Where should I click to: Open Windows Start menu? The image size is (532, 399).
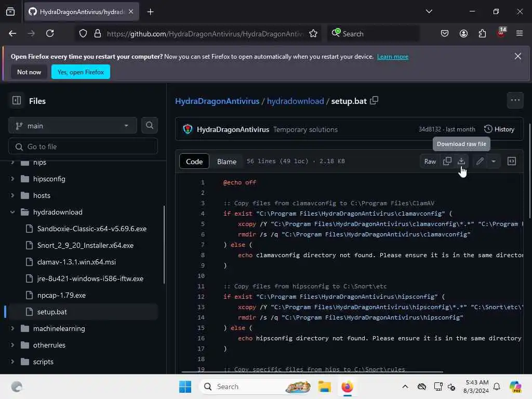click(x=185, y=387)
